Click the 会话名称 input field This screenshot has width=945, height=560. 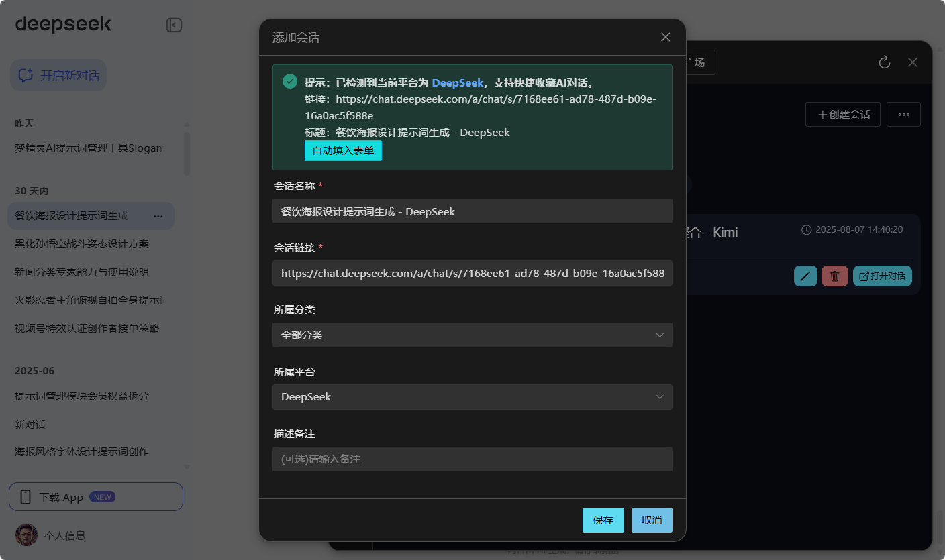click(472, 211)
